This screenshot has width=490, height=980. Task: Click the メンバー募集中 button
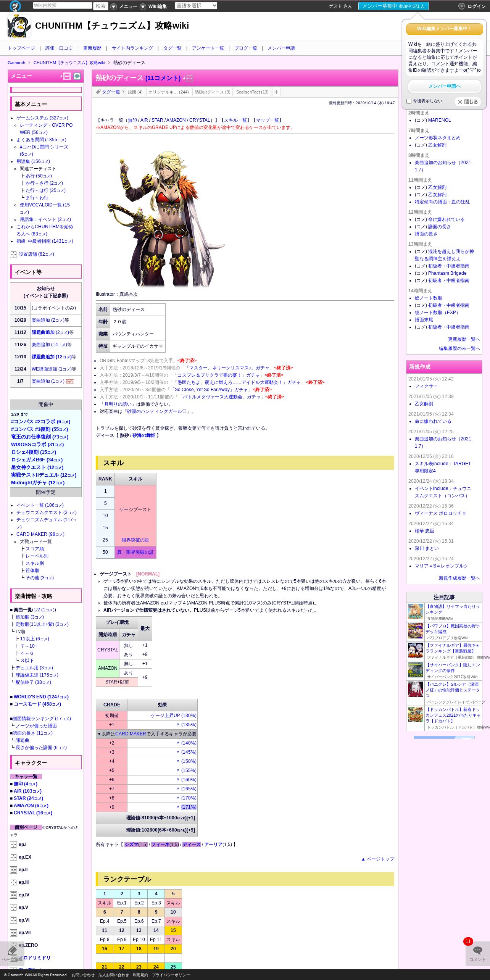[x=393, y=6]
